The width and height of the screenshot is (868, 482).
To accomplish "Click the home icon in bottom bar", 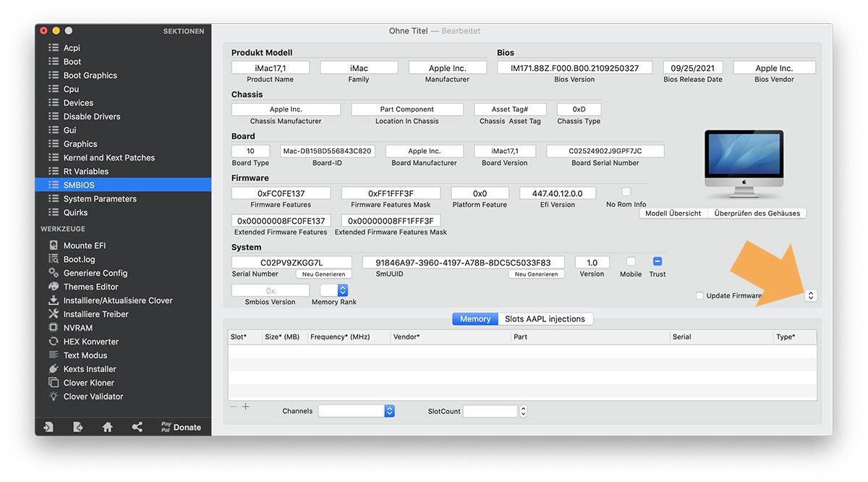I will tap(108, 427).
